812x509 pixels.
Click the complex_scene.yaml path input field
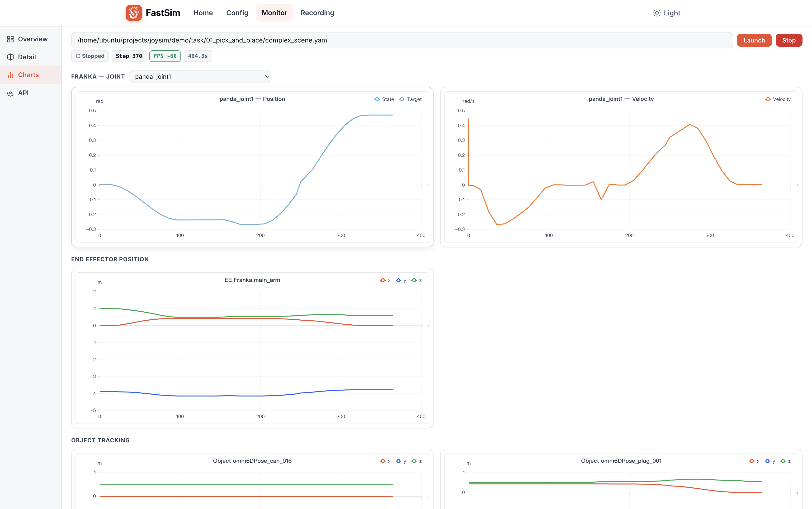tap(402, 40)
